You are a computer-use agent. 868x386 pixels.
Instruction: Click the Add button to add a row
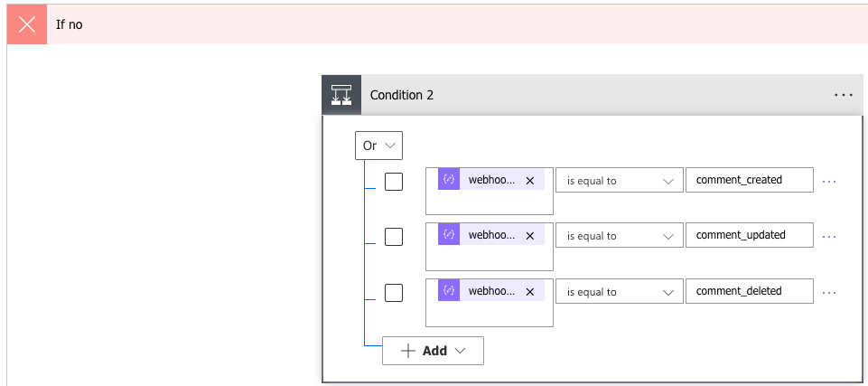click(433, 351)
